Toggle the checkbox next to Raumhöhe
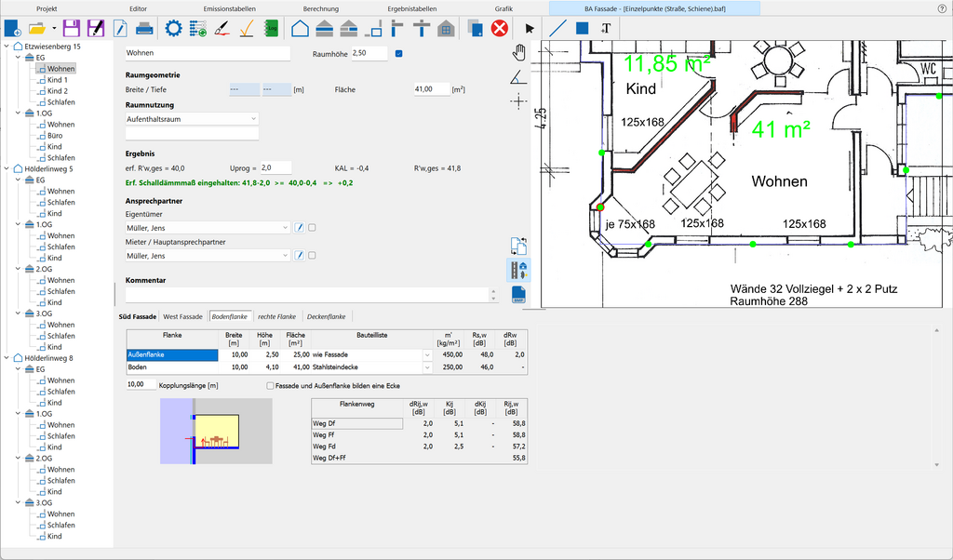Image resolution: width=953 pixels, height=560 pixels. click(399, 54)
